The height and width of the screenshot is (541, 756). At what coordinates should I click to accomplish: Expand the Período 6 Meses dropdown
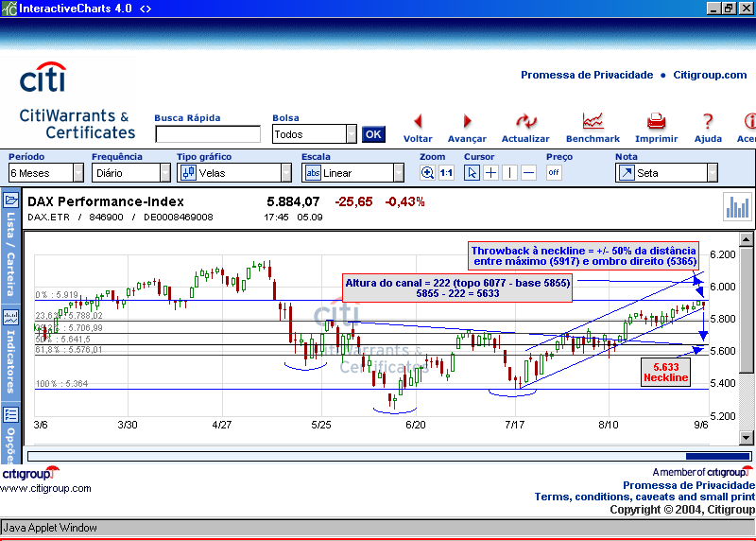tap(78, 173)
